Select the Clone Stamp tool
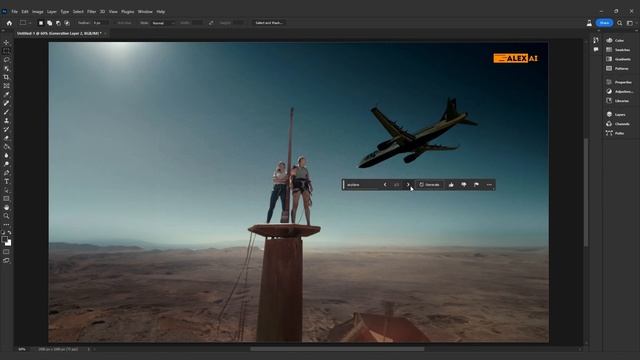 6,121
